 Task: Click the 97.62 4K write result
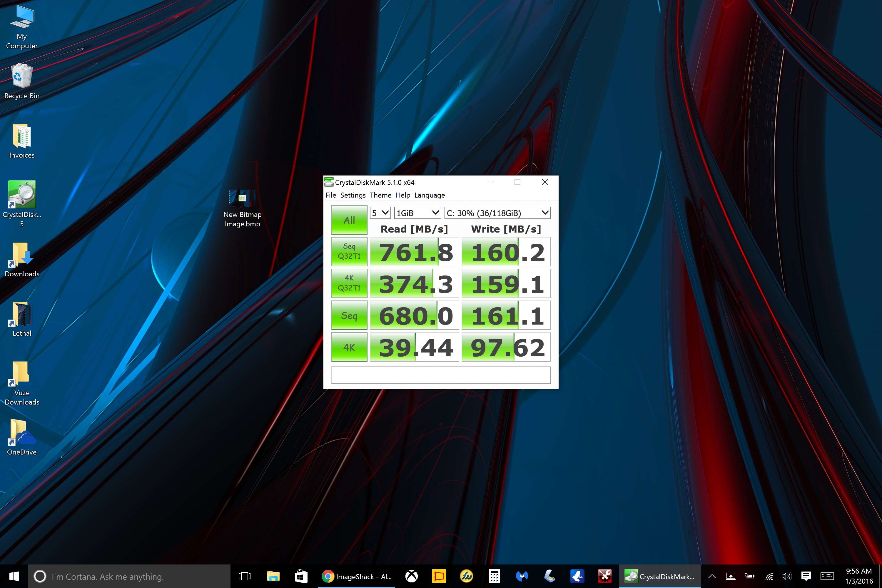[506, 347]
